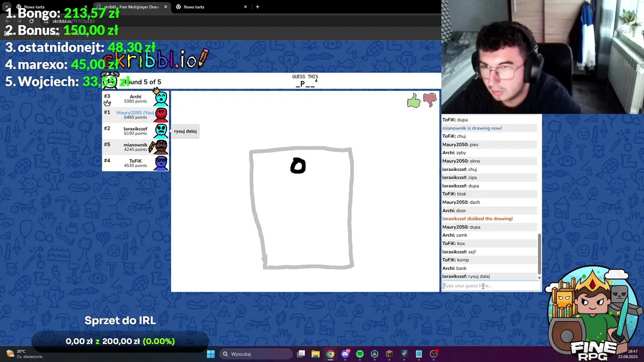Click the chat guess input field
This screenshot has height=362, width=644.
(492, 286)
